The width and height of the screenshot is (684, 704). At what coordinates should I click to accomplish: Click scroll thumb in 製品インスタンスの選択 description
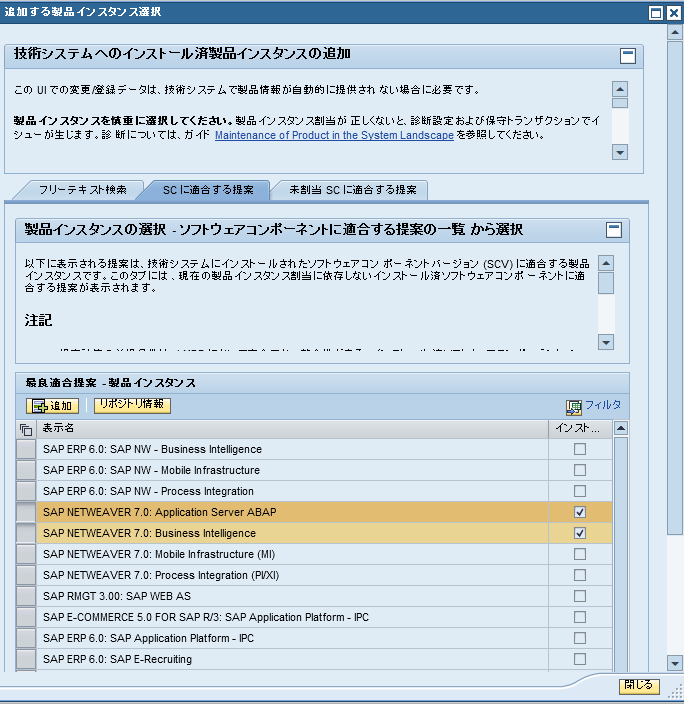coord(606,283)
